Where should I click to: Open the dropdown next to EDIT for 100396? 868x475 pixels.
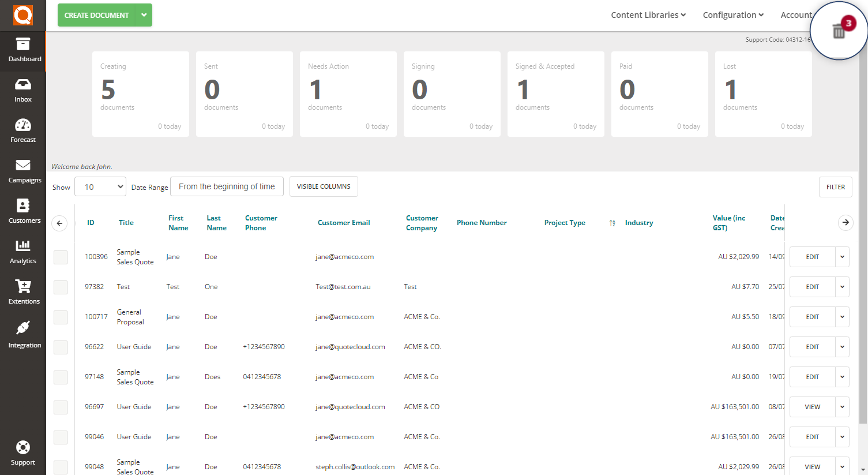[842, 257]
